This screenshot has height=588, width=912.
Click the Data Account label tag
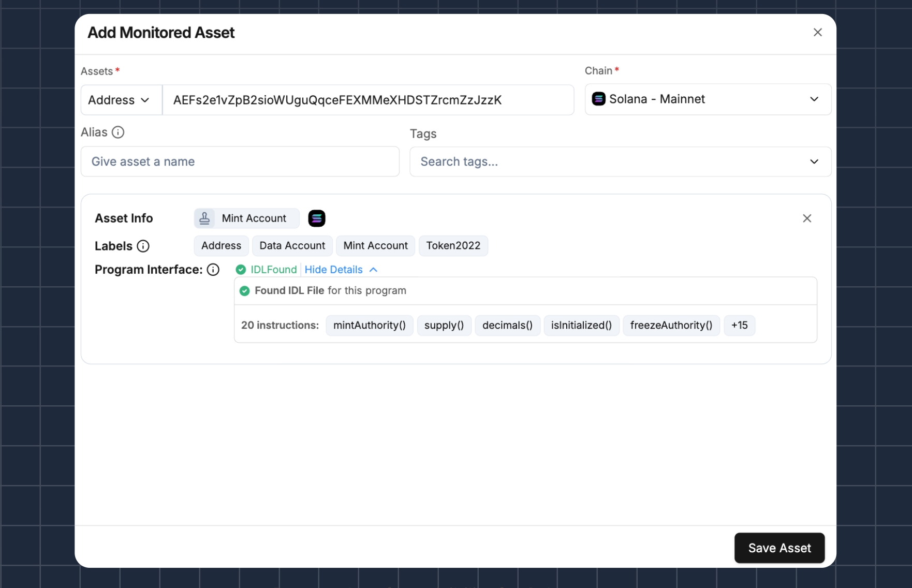tap(292, 246)
